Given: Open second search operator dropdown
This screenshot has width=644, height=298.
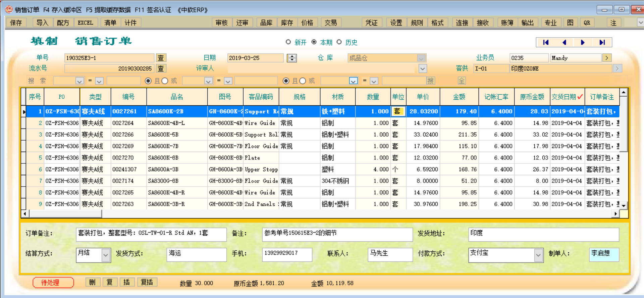Looking at the screenshot, I should (228, 81).
